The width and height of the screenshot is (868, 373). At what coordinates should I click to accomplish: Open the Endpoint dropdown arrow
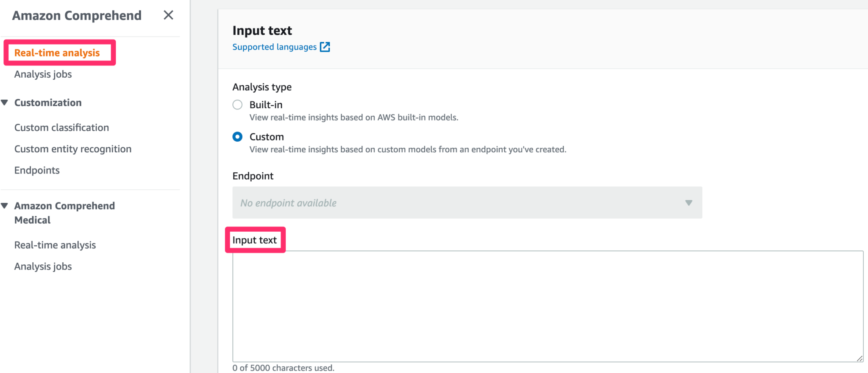coord(688,203)
